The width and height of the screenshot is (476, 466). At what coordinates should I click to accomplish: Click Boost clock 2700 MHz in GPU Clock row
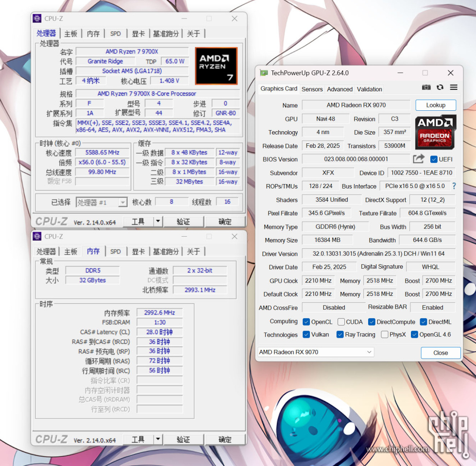pos(439,281)
